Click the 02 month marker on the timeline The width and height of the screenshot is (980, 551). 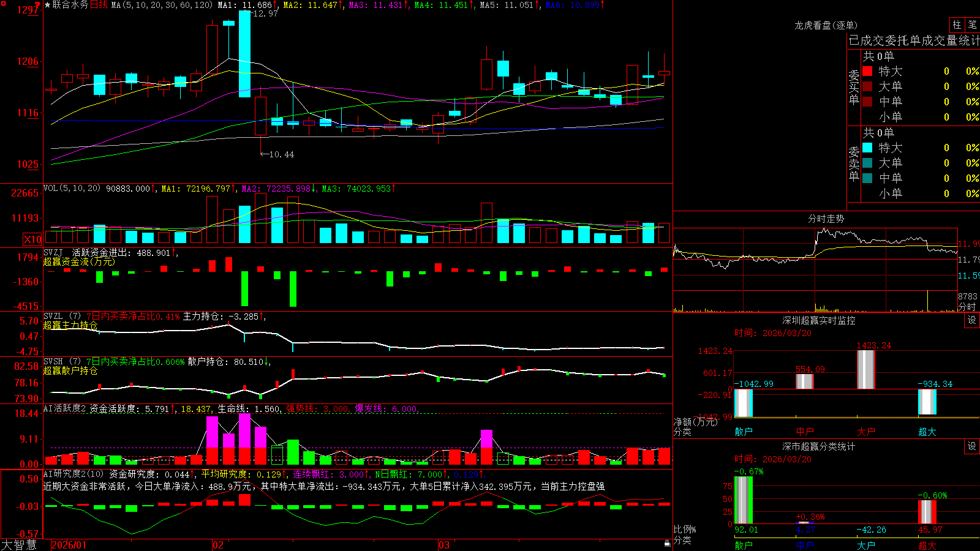tap(218, 545)
